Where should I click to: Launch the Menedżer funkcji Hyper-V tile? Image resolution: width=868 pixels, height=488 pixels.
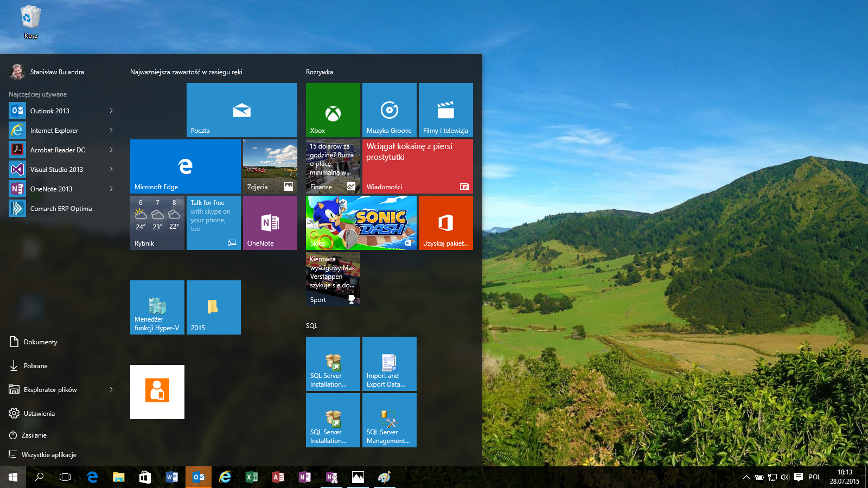pyautogui.click(x=157, y=307)
